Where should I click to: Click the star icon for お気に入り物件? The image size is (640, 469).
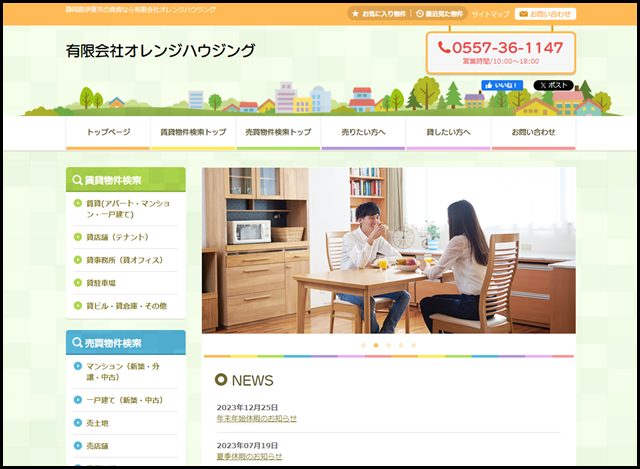pyautogui.click(x=356, y=14)
